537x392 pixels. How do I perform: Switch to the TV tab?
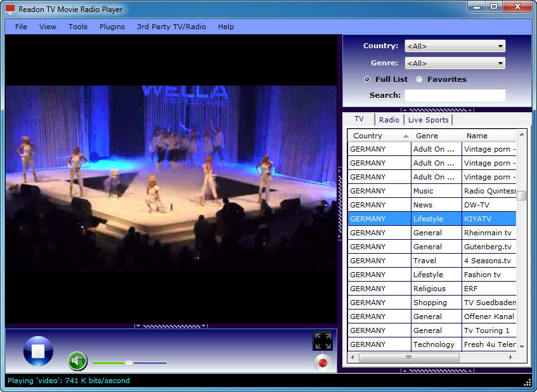pyautogui.click(x=359, y=119)
